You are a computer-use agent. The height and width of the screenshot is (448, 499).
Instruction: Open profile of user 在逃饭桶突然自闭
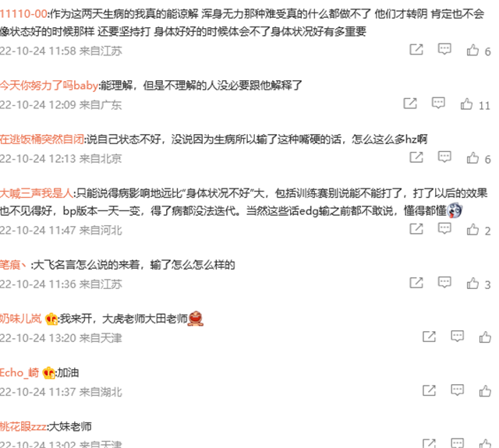tap(42, 139)
